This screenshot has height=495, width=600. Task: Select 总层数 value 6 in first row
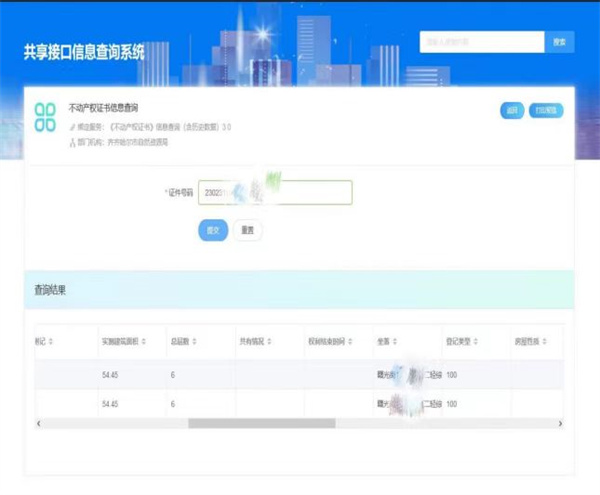pyautogui.click(x=173, y=375)
